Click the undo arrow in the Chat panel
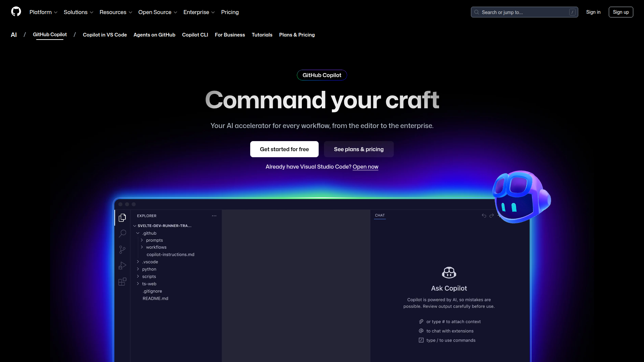Viewport: 644px width, 362px height. point(484,216)
